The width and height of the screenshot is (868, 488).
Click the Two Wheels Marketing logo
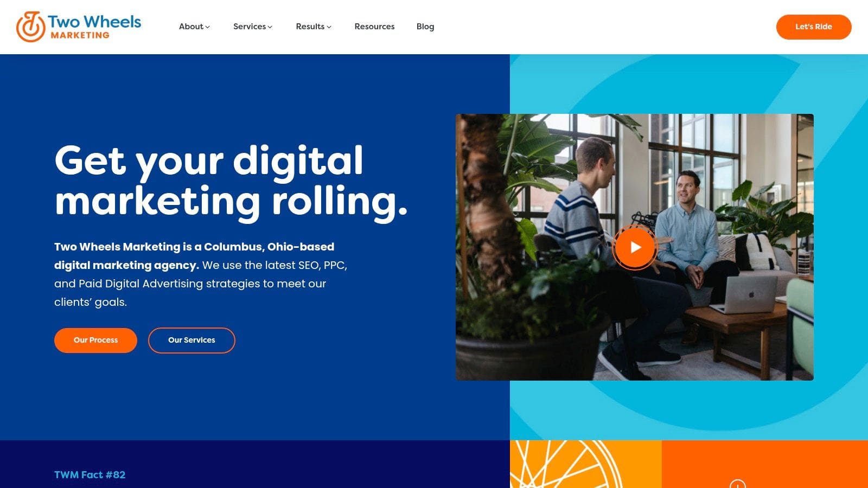[79, 27]
